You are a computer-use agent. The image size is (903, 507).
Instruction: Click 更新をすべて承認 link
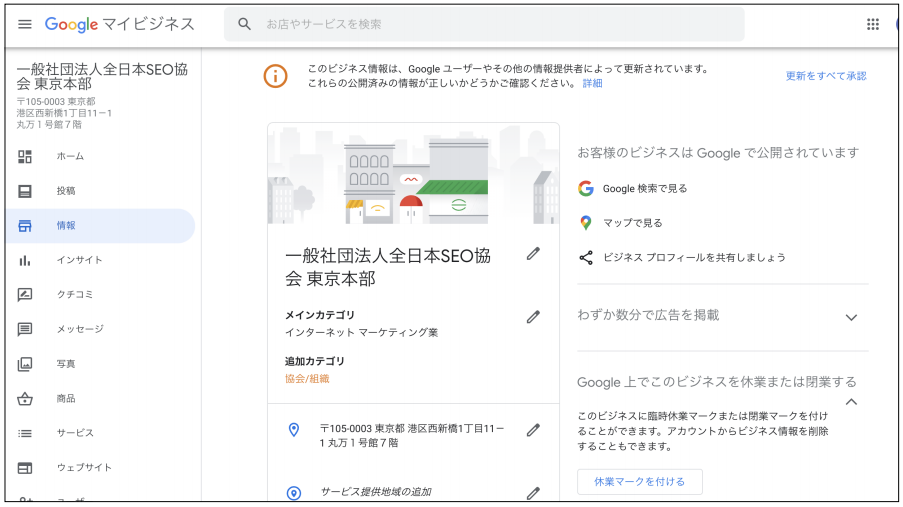826,76
